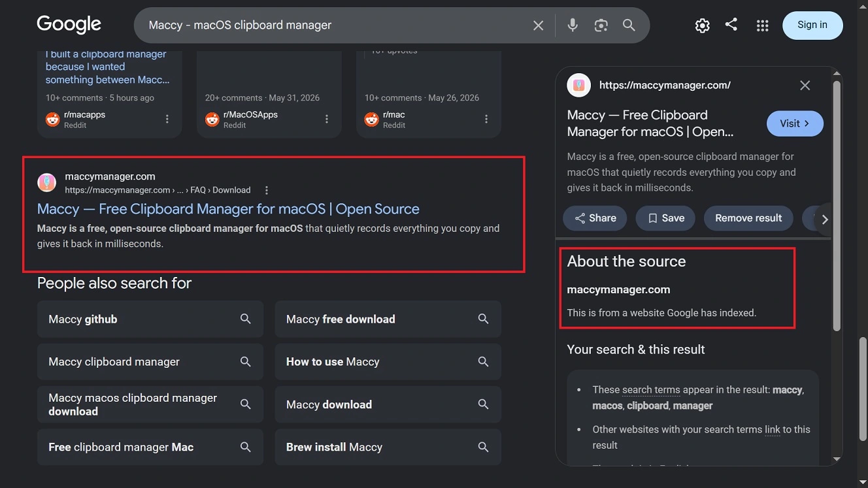Click the '20+ comments · May 31, 2026' text
The height and width of the screenshot is (488, 868).
point(262,98)
